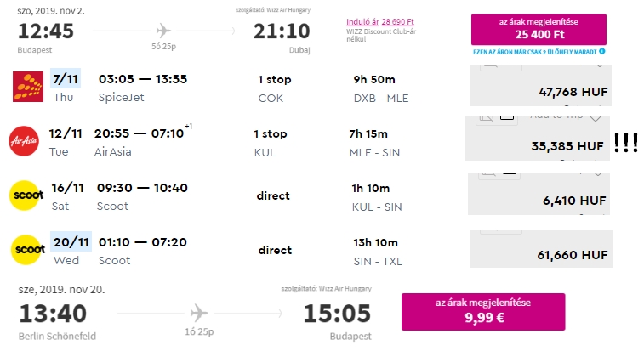The height and width of the screenshot is (357, 644).
Task: Click the airplane icon on Budapest–Dubaj flight
Action: click(x=163, y=31)
